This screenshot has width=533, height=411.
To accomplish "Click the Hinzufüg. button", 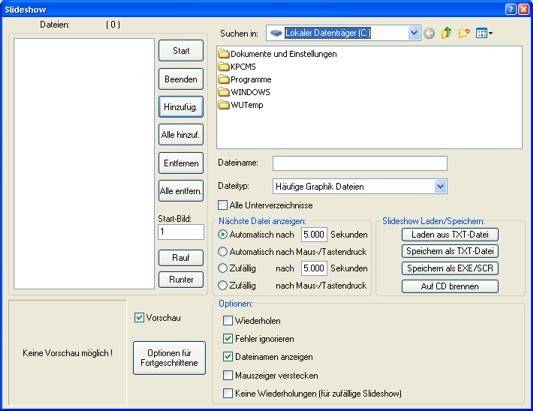I will [181, 107].
